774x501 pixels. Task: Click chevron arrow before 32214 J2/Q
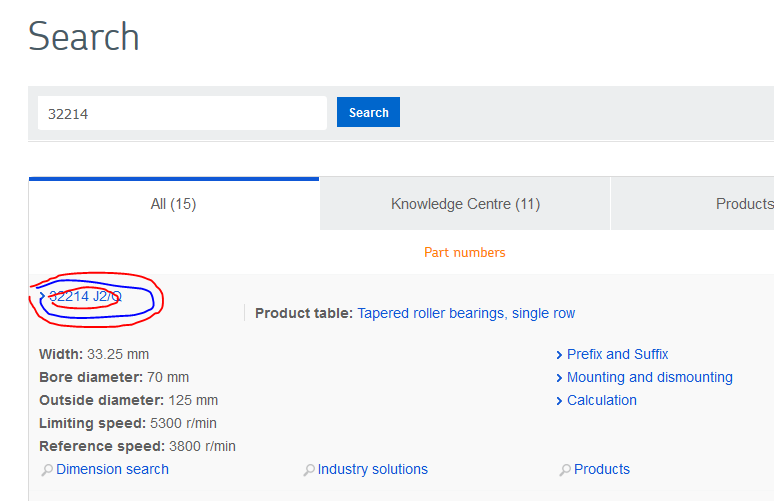(42, 297)
